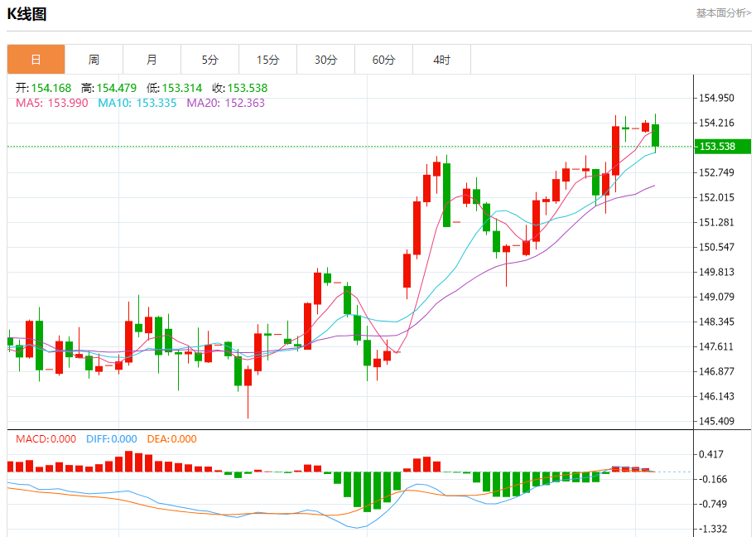Open the 4时 timeframe tab

pyautogui.click(x=441, y=60)
